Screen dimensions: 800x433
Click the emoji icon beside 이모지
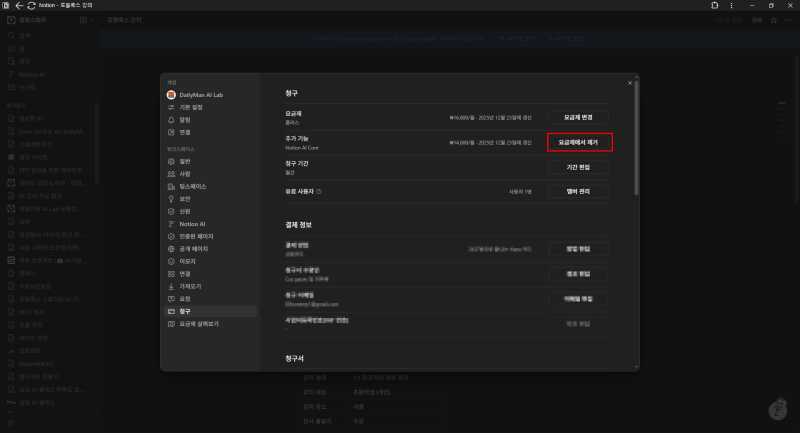pos(171,261)
